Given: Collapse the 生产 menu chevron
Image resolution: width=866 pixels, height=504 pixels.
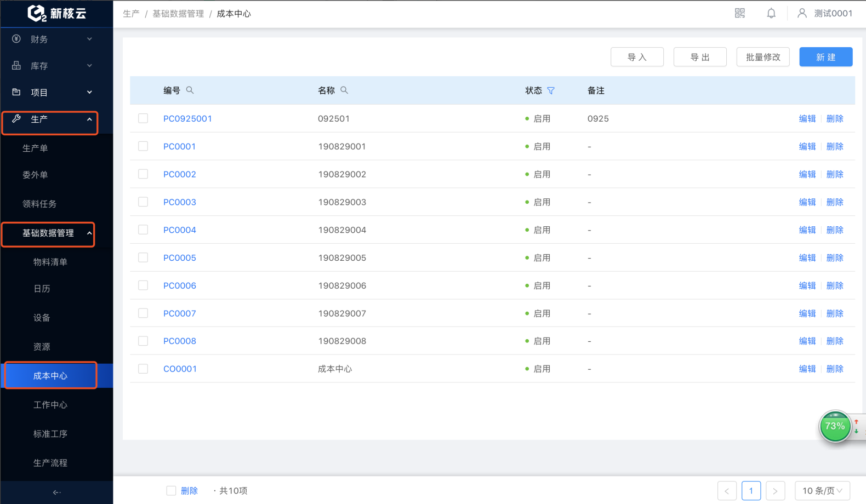Looking at the screenshot, I should [89, 119].
